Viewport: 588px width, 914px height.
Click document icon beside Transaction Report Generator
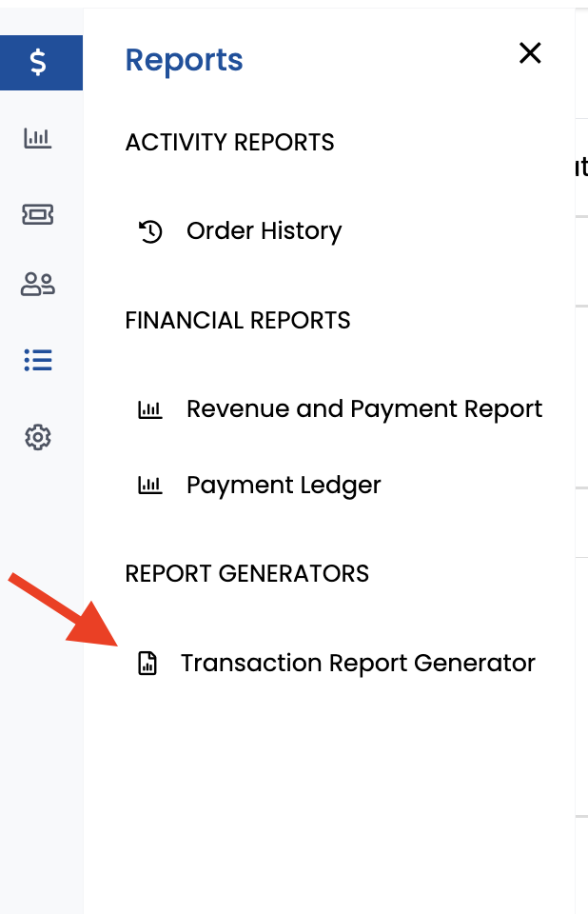tap(147, 664)
